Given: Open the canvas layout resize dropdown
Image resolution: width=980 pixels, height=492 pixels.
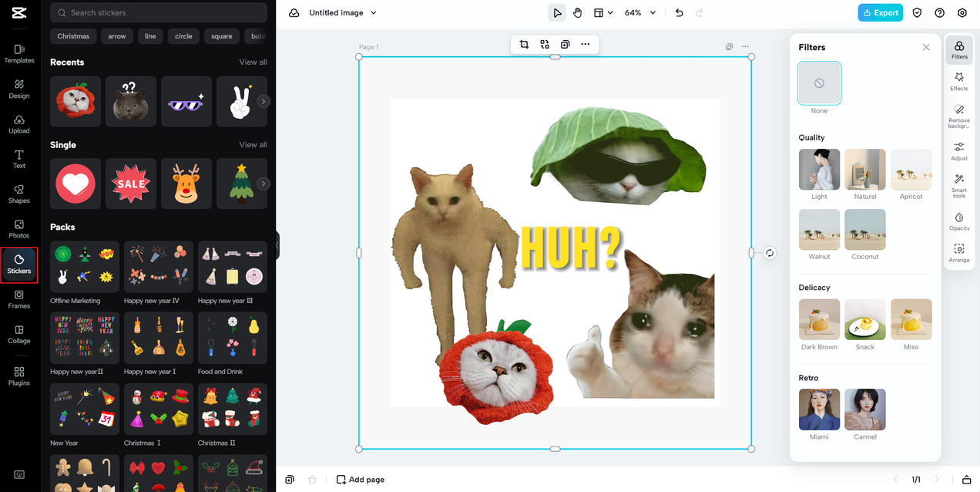Looking at the screenshot, I should click(603, 13).
